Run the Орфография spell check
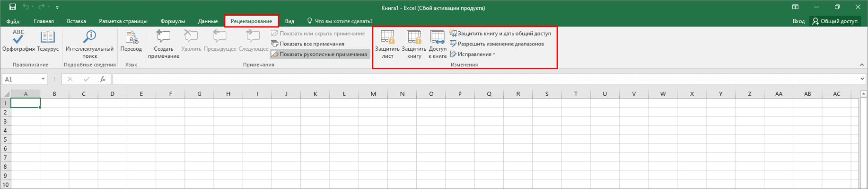 click(x=18, y=41)
